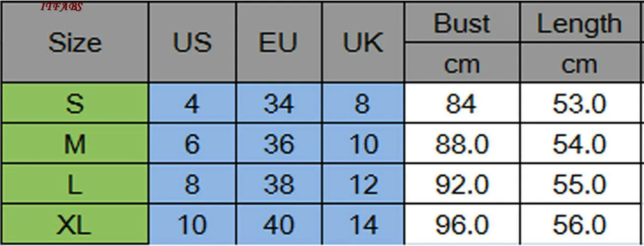Click the bust value 84 cell
This screenshot has width=644, height=246.
[462, 103]
